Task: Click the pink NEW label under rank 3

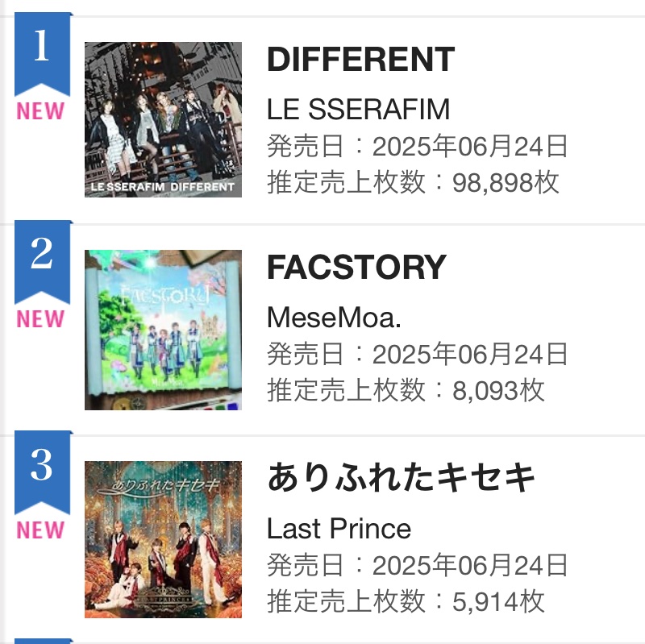Action: coord(40,530)
